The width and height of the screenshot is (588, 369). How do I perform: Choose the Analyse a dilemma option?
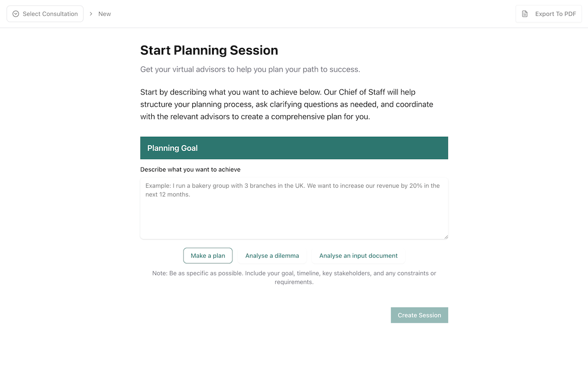pyautogui.click(x=272, y=256)
